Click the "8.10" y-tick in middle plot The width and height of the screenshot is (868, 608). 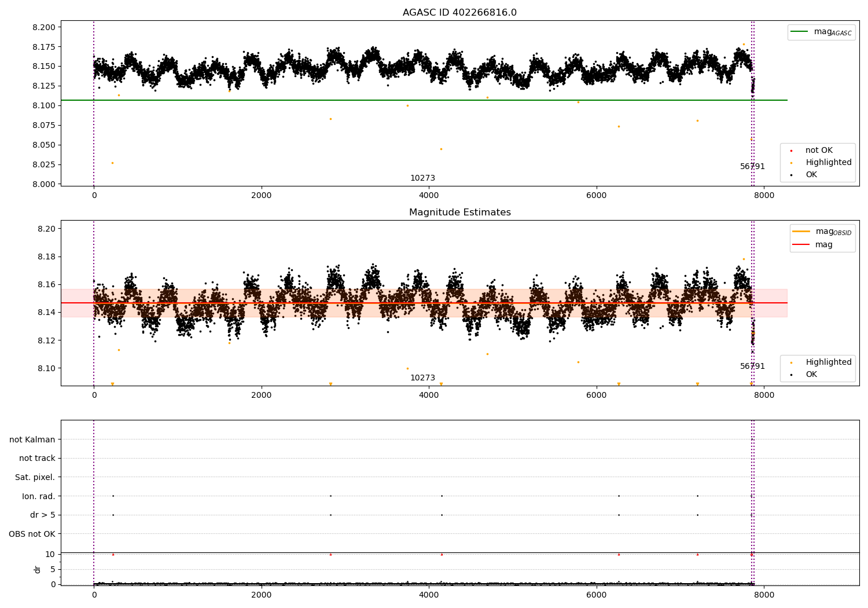pyautogui.click(x=46, y=369)
